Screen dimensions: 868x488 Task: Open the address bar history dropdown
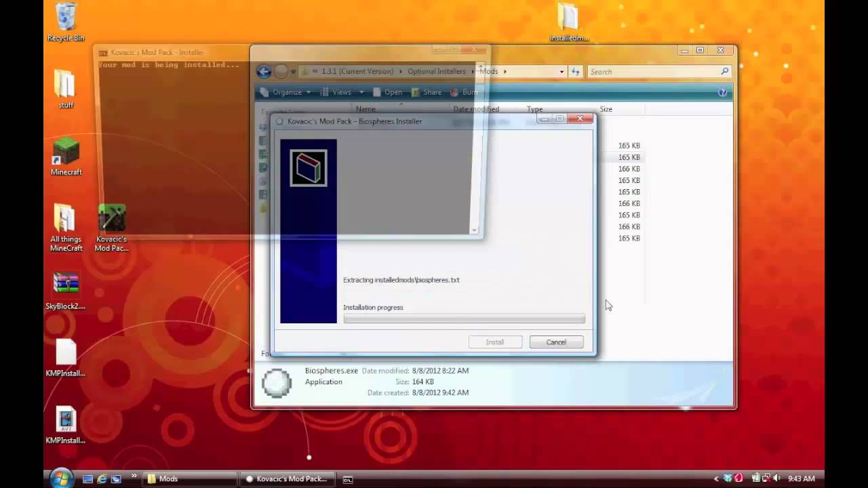[561, 71]
